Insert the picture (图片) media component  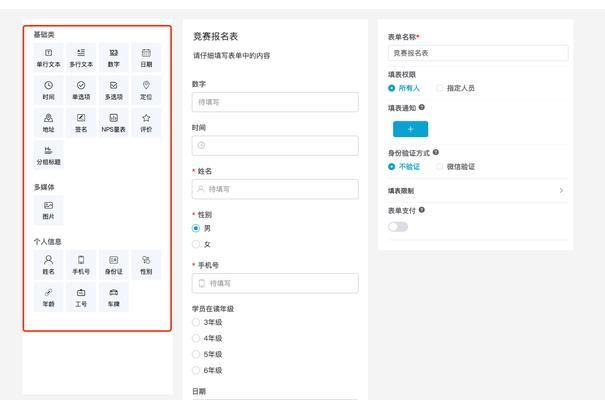(x=49, y=210)
